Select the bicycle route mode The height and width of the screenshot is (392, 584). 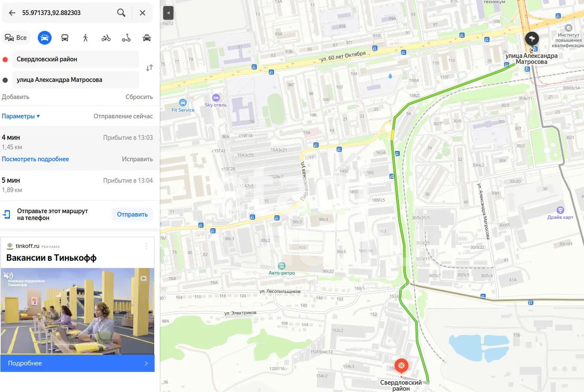coord(106,38)
